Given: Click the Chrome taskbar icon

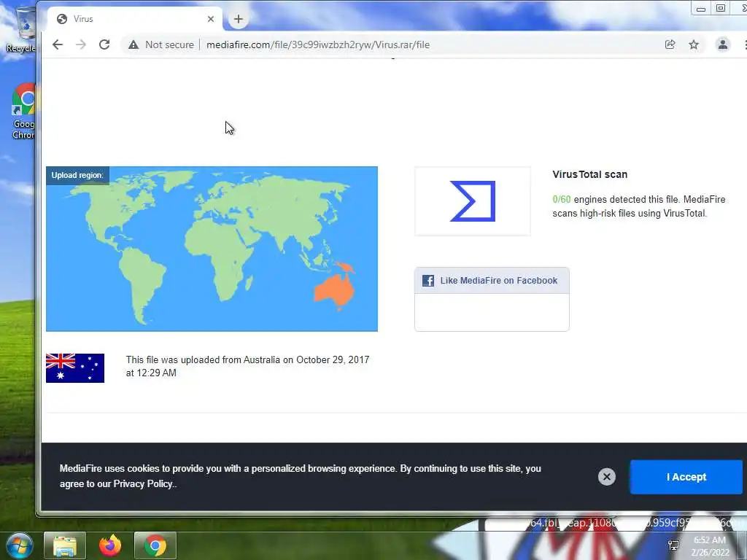Looking at the screenshot, I should click(155, 545).
